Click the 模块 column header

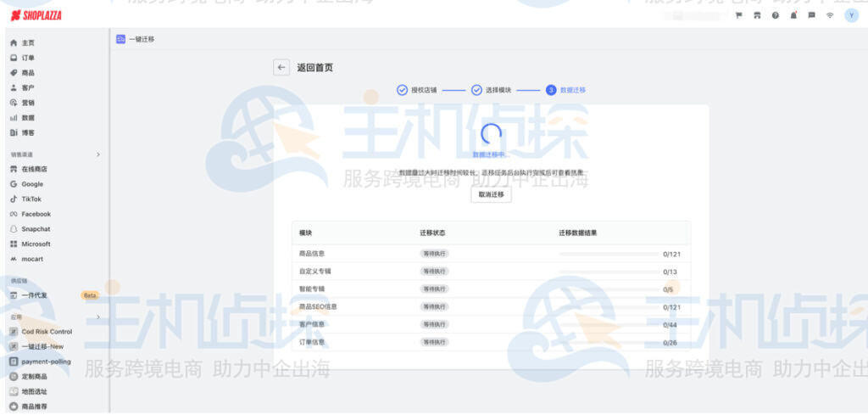click(305, 233)
